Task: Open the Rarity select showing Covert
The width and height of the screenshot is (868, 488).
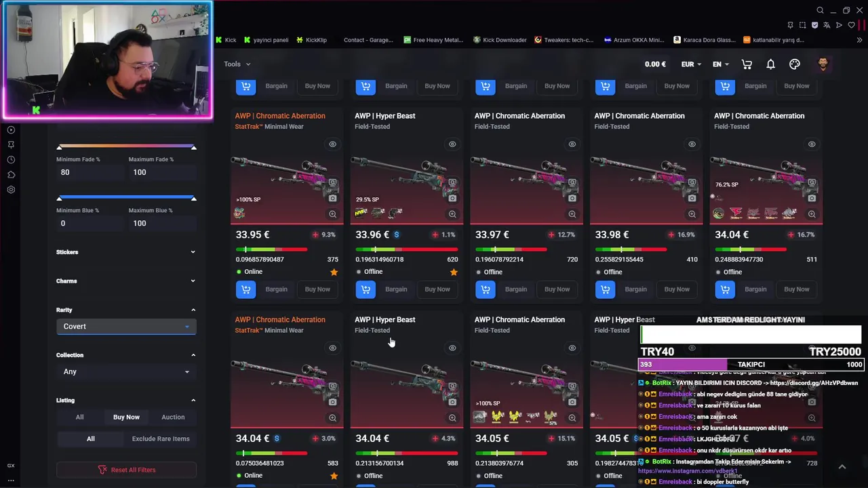Action: click(x=126, y=327)
